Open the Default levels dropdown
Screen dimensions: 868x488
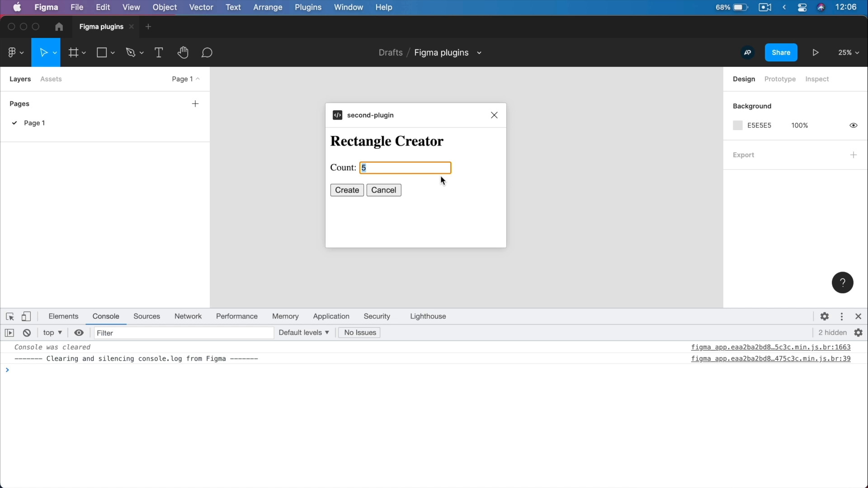pos(304,333)
